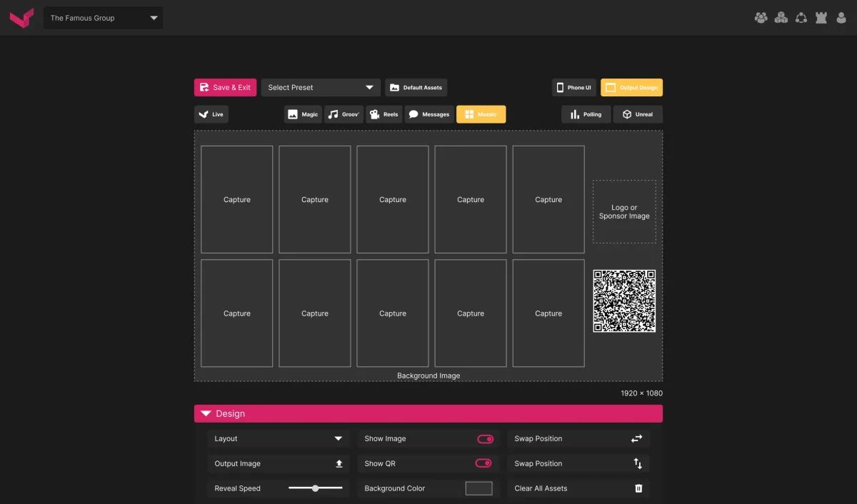Swap position vertically with up-down arrows
The height and width of the screenshot is (504, 857).
click(x=638, y=463)
